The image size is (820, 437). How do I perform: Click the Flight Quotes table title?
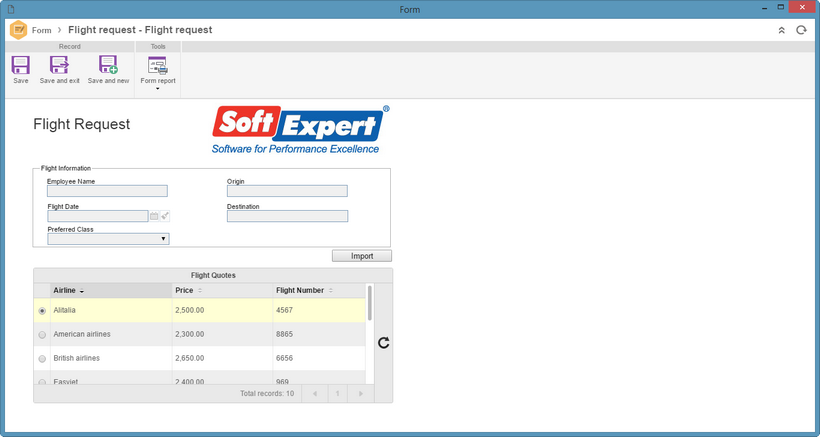(x=213, y=275)
